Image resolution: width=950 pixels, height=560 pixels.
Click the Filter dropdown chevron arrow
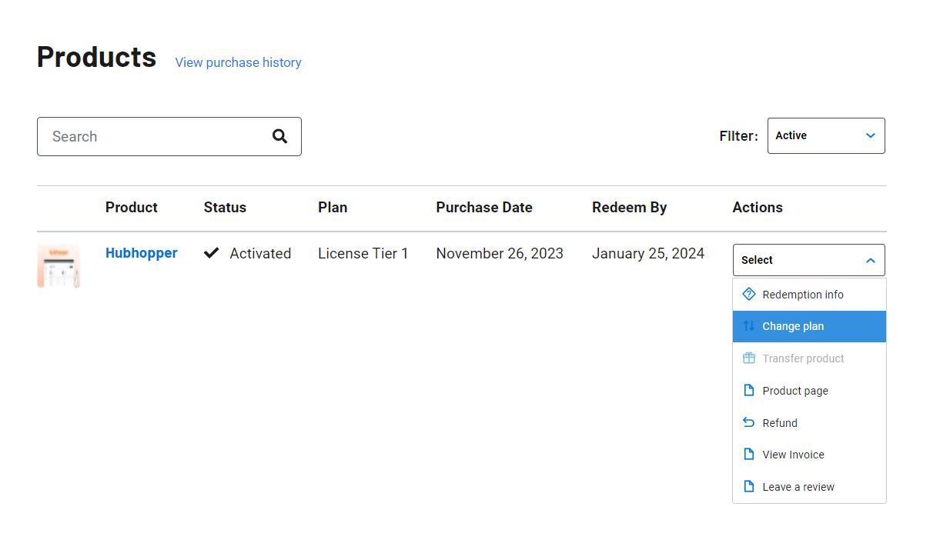pos(871,135)
